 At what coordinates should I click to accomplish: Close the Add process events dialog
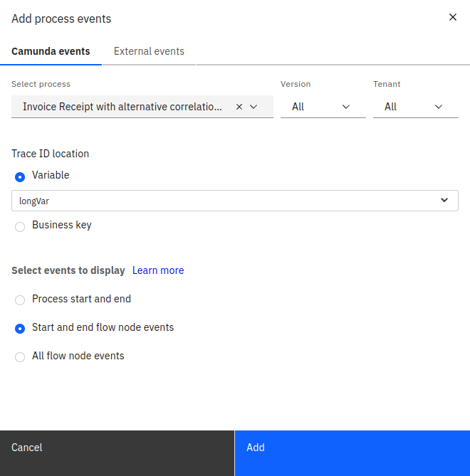point(452,17)
